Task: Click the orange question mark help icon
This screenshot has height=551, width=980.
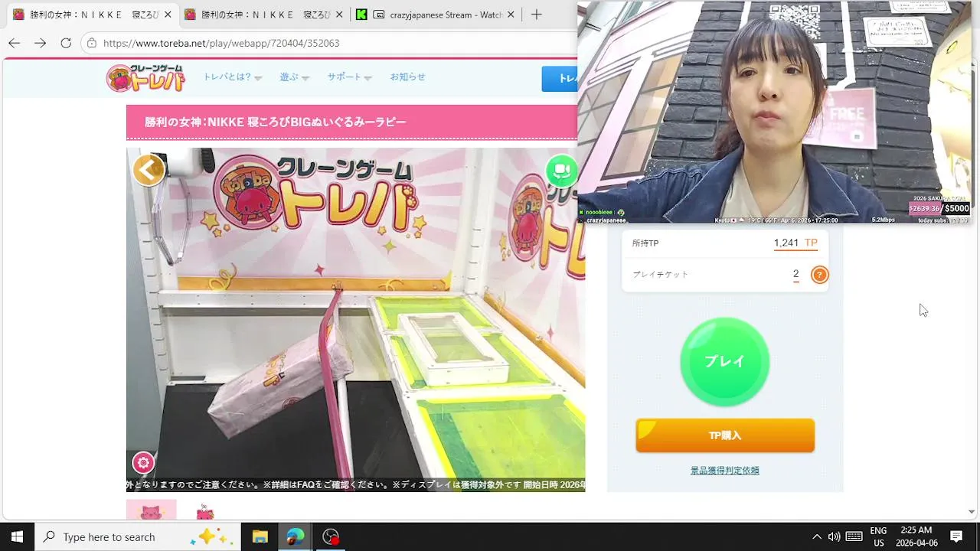Action: click(x=819, y=275)
